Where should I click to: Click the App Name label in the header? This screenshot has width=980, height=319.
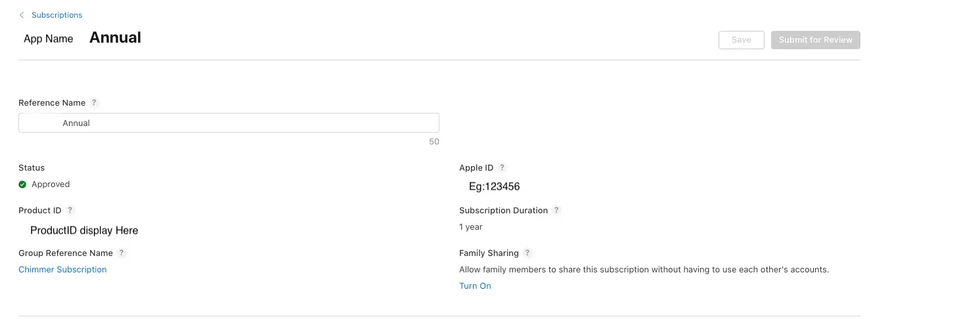pyautogui.click(x=48, y=39)
